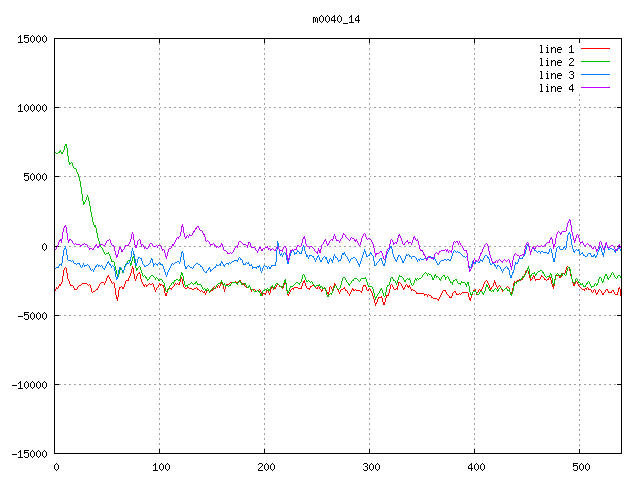Select the 400 x-axis tick label
Screen dimensions: 640x480
tap(475, 467)
